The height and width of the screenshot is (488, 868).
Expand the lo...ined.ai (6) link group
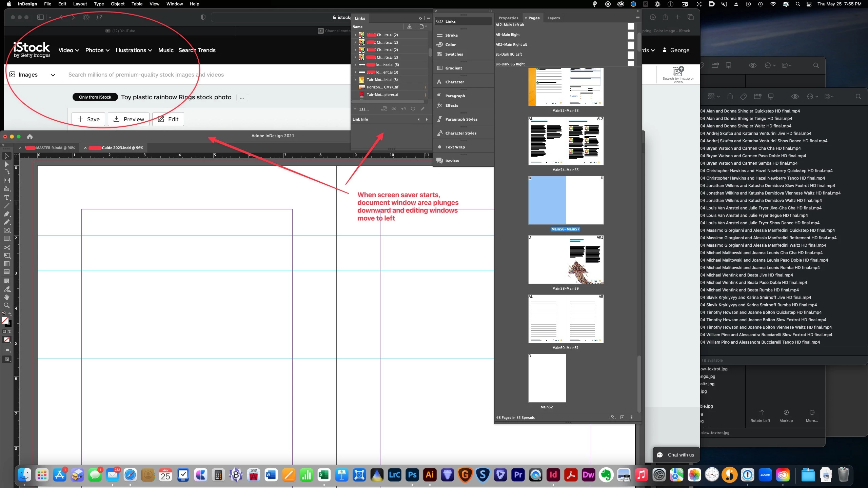click(x=355, y=65)
